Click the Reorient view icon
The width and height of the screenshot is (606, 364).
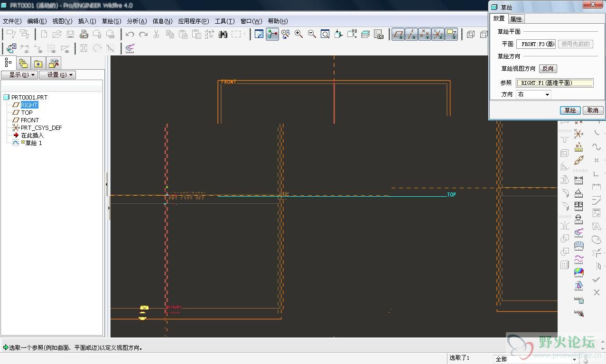coord(338,34)
